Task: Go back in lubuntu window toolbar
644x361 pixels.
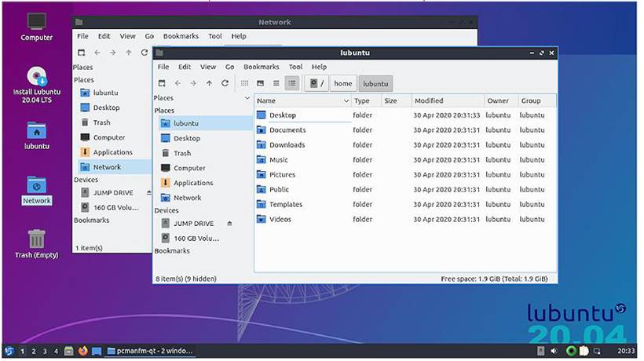Action: [177, 83]
